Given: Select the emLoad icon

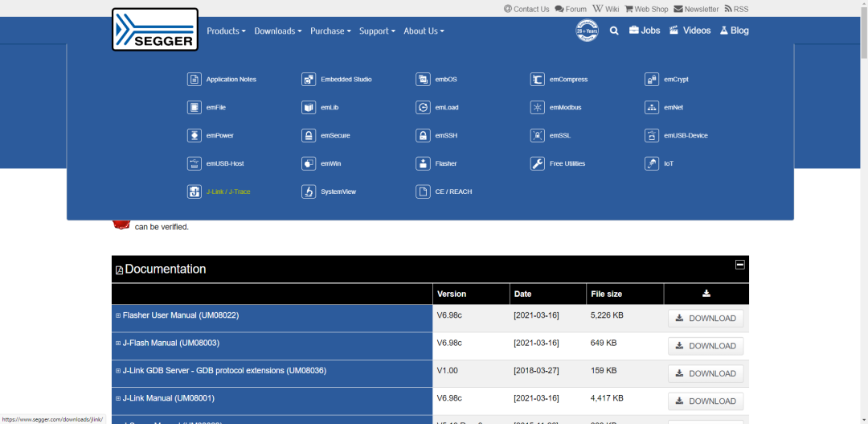Looking at the screenshot, I should click(x=423, y=108).
